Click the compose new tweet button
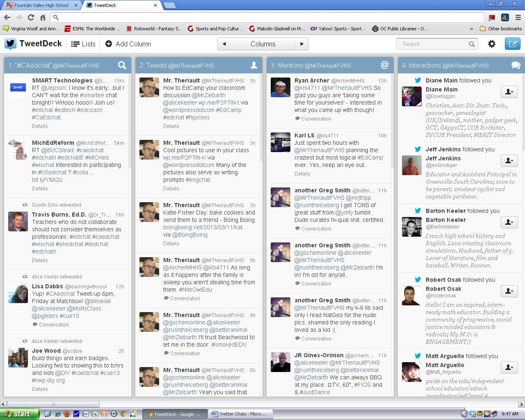525x420 pixels. [512, 44]
